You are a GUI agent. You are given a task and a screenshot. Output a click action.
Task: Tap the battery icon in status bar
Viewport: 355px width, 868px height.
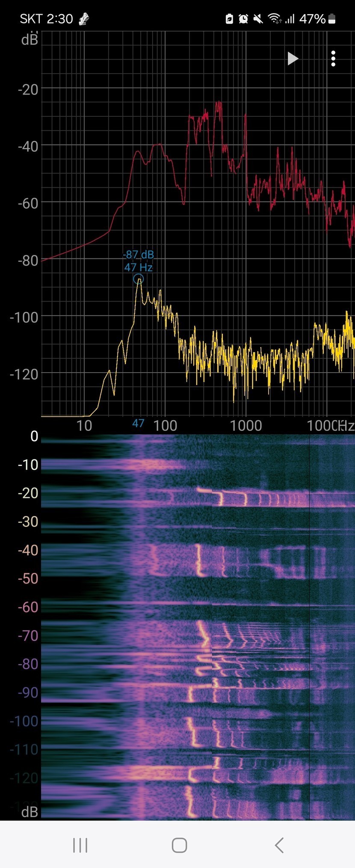[332, 19]
